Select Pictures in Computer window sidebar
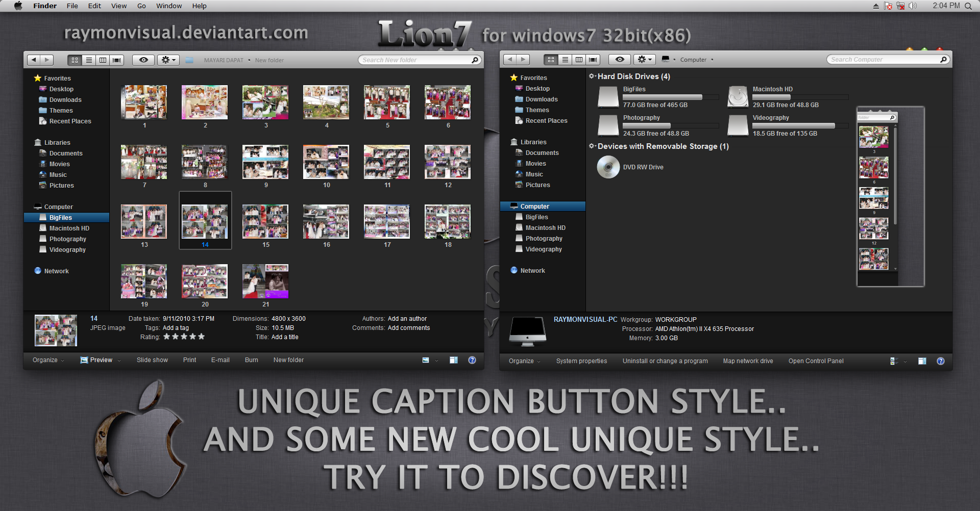The height and width of the screenshot is (511, 980). [537, 185]
